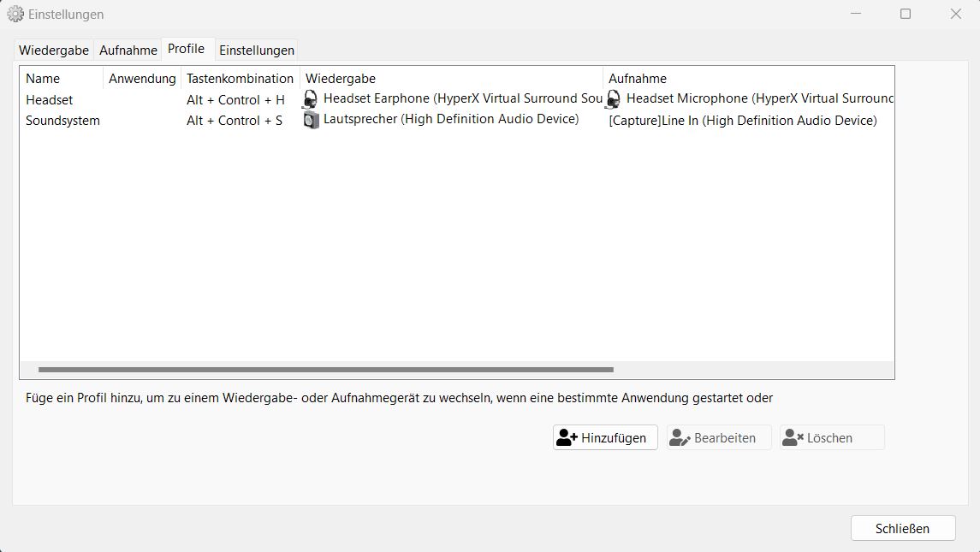Maximize the Einstellungen window

pyautogui.click(x=906, y=14)
